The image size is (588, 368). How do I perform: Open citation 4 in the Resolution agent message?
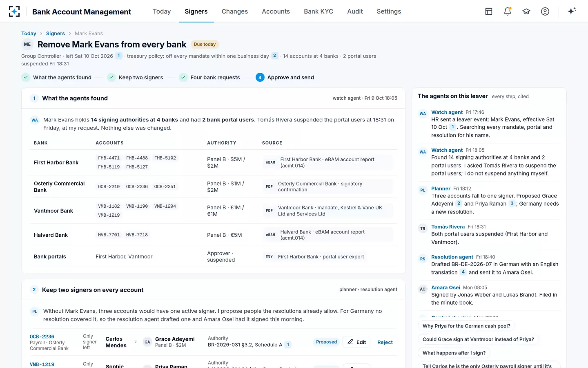click(x=463, y=272)
